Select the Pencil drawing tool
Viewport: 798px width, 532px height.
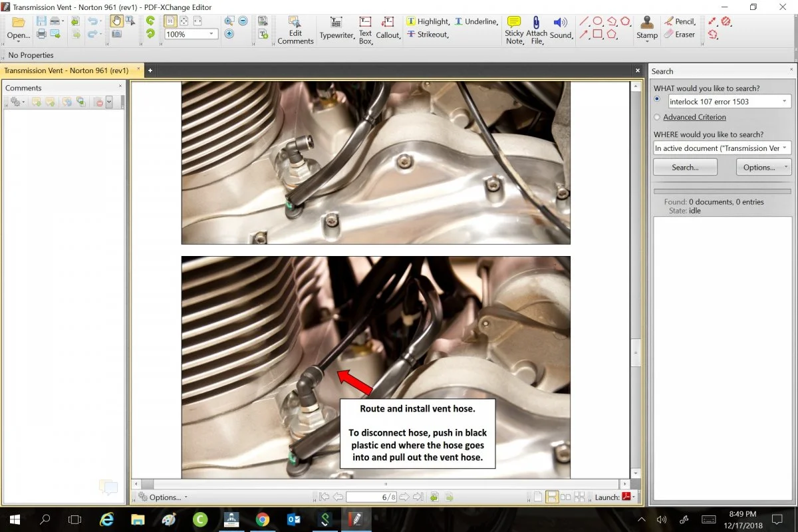680,21
